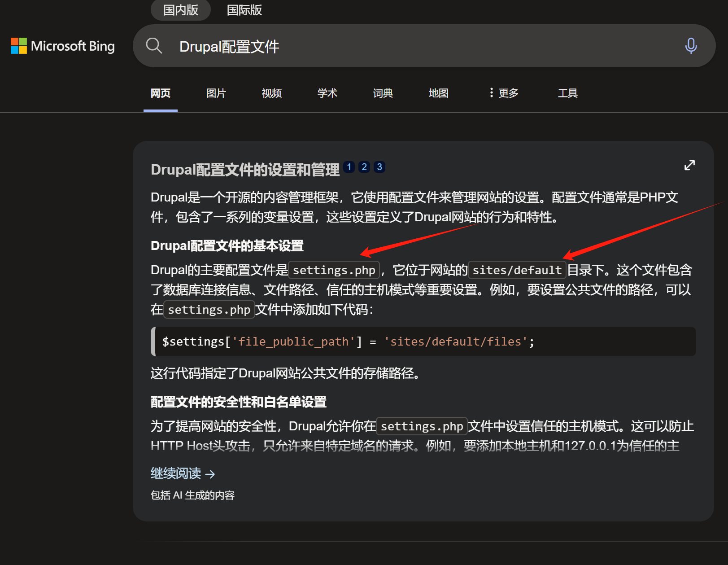Click the Microsoft Bing logo
The height and width of the screenshot is (565, 728).
pos(63,46)
